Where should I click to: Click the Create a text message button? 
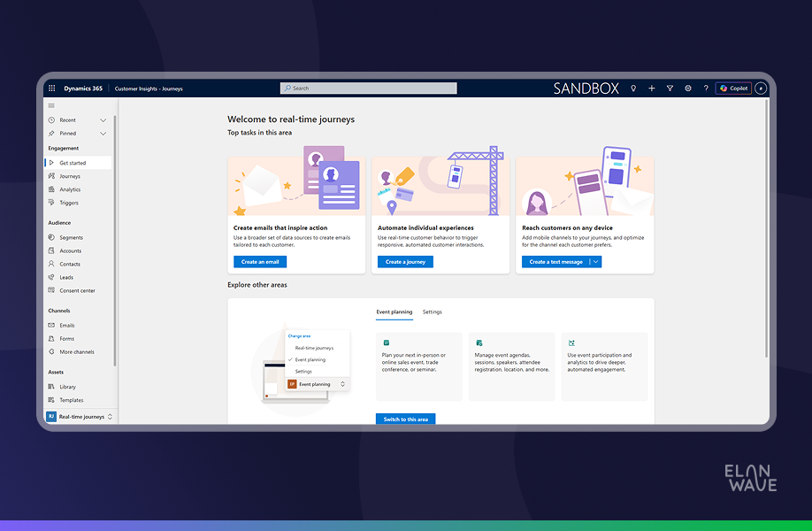555,262
